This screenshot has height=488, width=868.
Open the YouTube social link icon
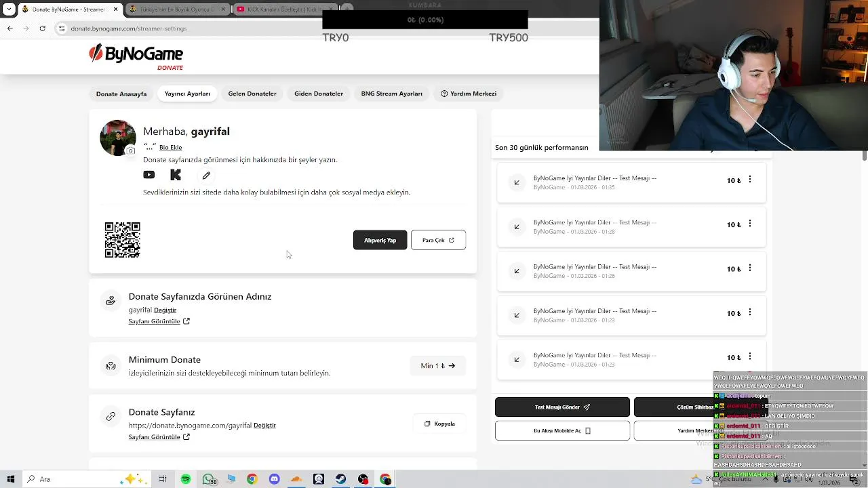149,175
